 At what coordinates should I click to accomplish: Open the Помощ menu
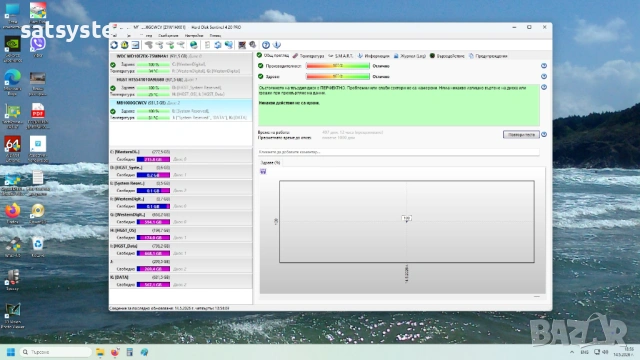point(215,36)
